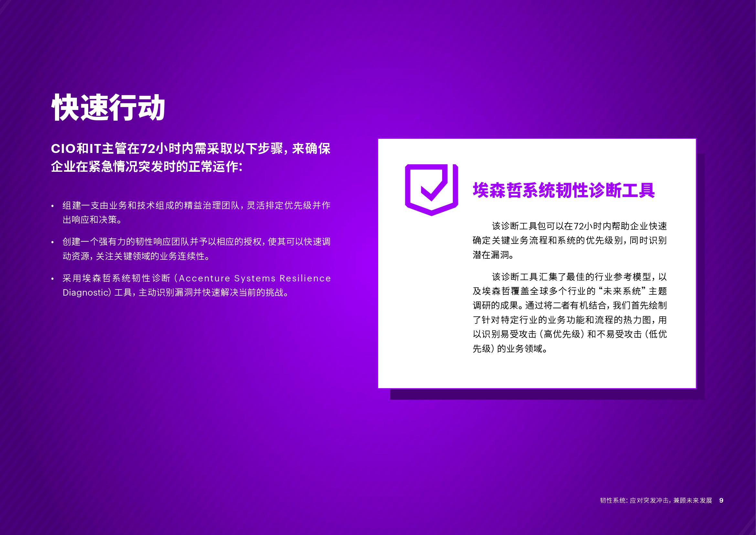This screenshot has width=756, height=535.
Task: Click the shield checkmark icon
Action: [431, 190]
